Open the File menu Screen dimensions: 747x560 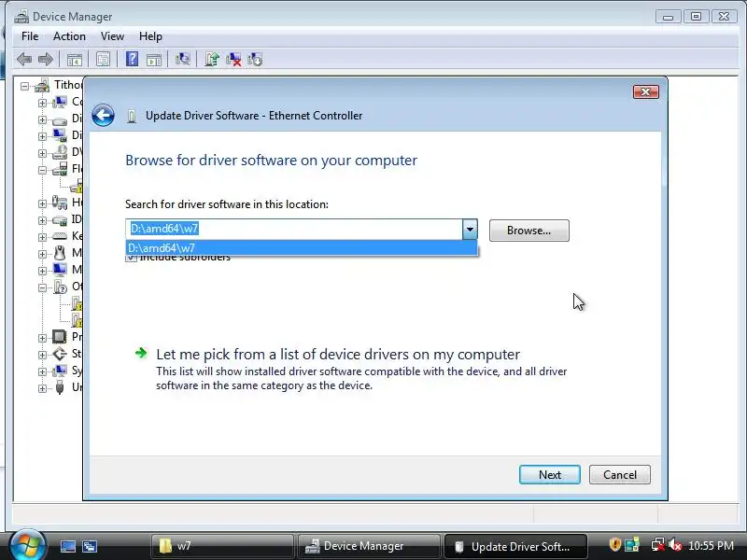click(x=30, y=36)
